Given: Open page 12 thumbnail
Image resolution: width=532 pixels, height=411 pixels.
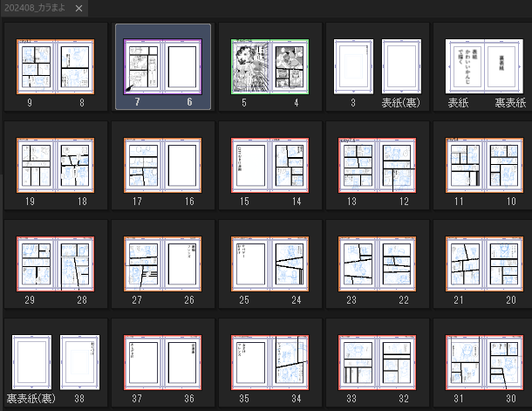Looking at the screenshot, I should point(397,165).
